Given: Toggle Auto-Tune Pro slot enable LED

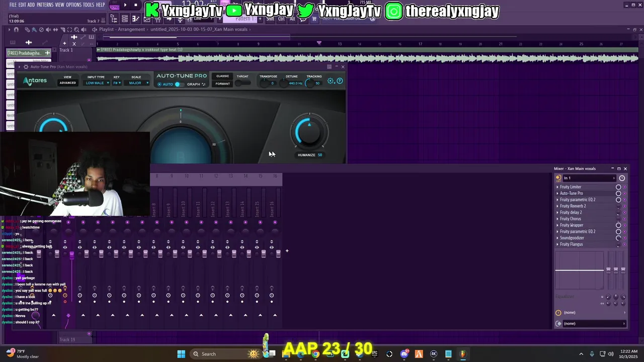Looking at the screenshot, I should [x=625, y=193].
